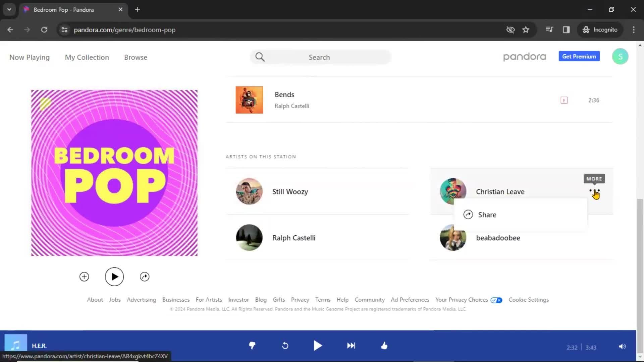The width and height of the screenshot is (644, 362).
Task: Click the track progress bar above player
Action: coord(318,330)
